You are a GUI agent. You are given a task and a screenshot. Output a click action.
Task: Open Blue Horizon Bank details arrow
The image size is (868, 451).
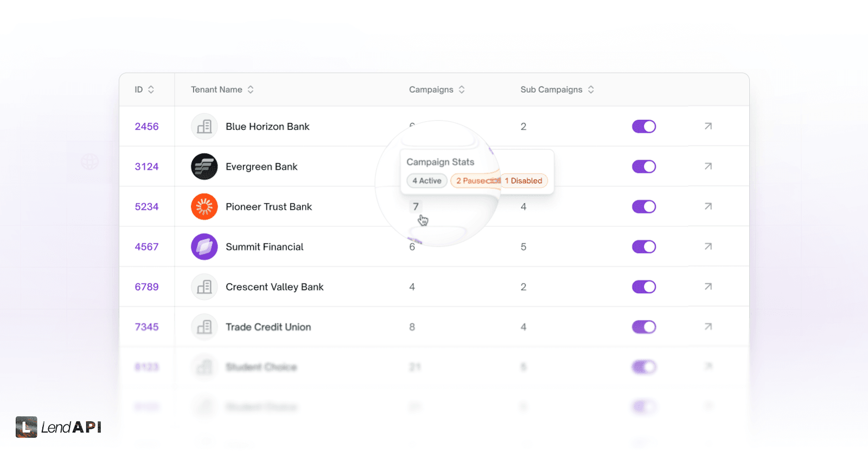click(x=708, y=126)
